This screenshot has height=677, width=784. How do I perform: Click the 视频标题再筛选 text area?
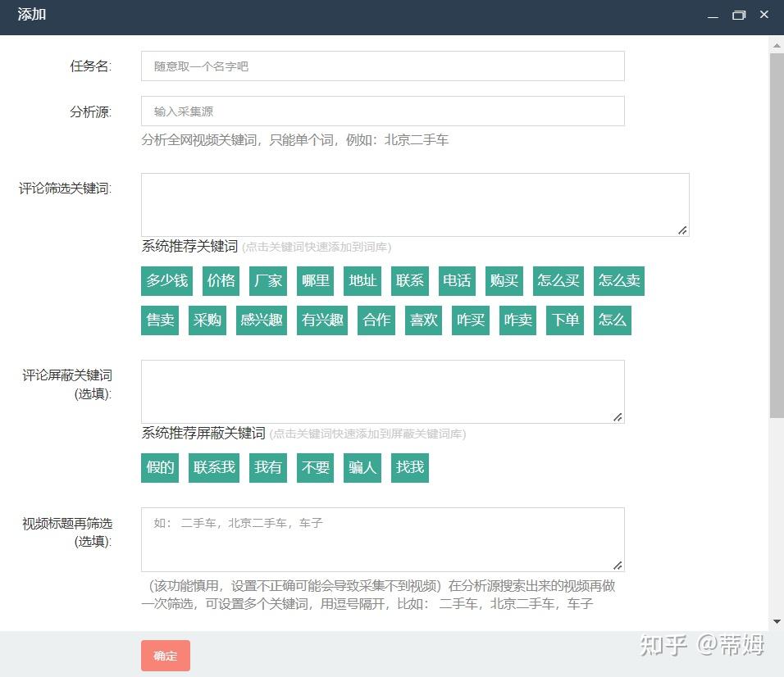(382, 539)
